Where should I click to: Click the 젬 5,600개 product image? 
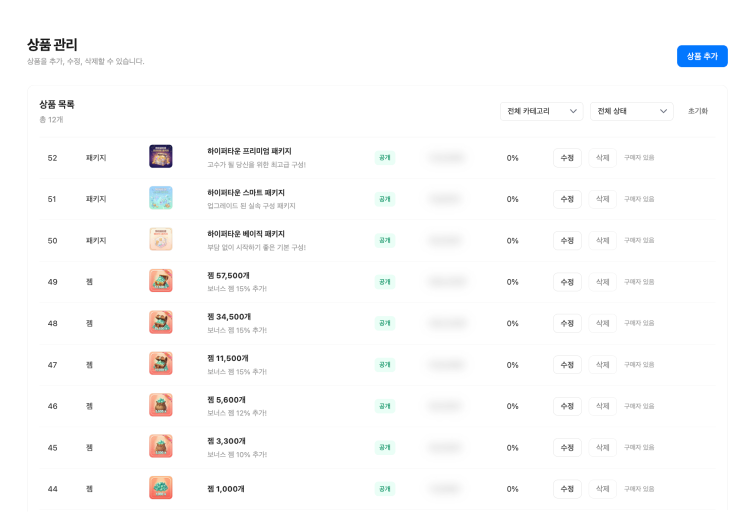tap(160, 405)
